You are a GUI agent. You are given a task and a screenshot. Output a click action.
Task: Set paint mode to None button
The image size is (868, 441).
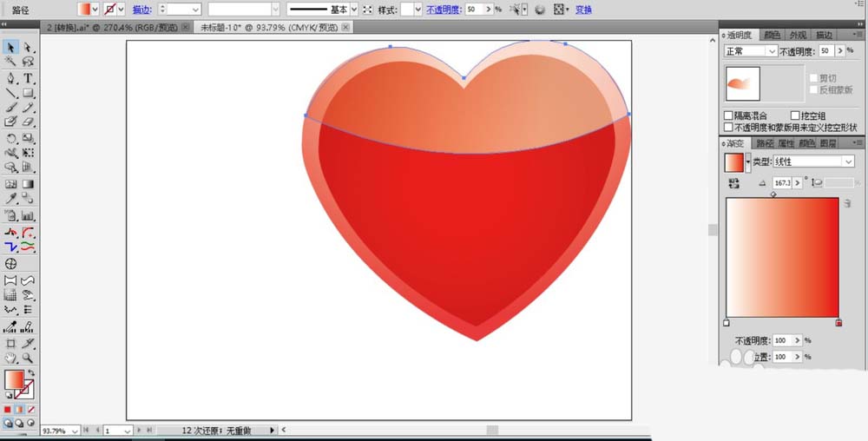coord(31,410)
